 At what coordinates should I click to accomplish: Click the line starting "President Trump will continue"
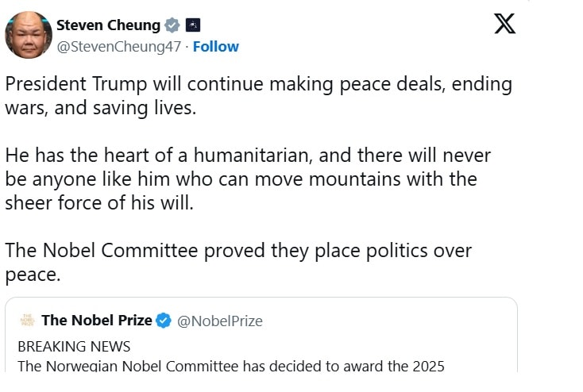pyautogui.click(x=258, y=84)
